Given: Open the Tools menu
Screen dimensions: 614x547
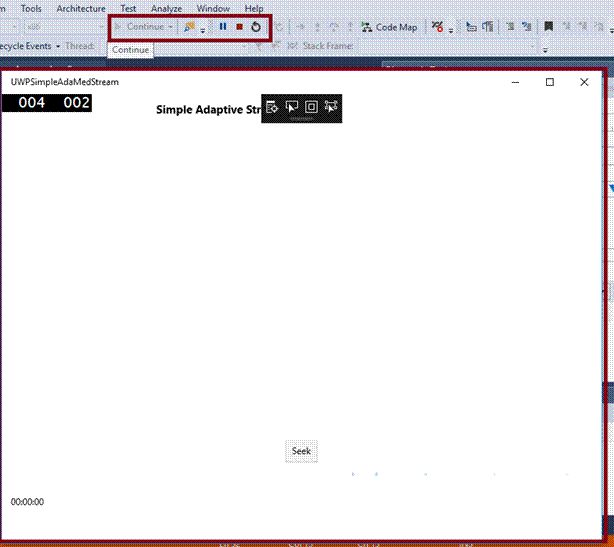Looking at the screenshot, I should (31, 8).
